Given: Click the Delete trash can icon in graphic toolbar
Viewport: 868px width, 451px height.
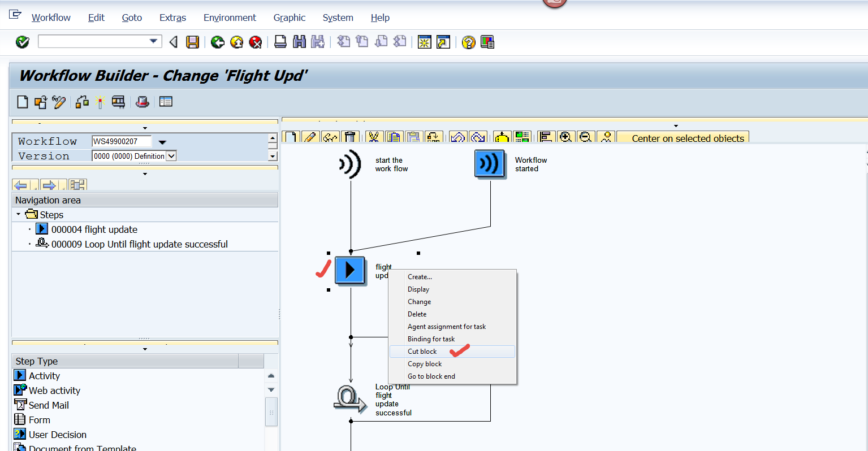Looking at the screenshot, I should coord(351,137).
